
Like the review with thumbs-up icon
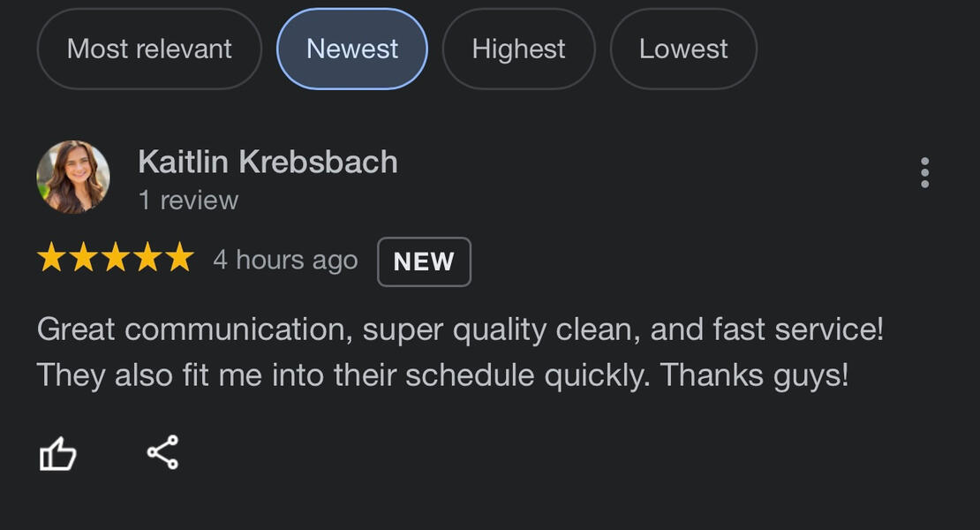click(x=58, y=455)
